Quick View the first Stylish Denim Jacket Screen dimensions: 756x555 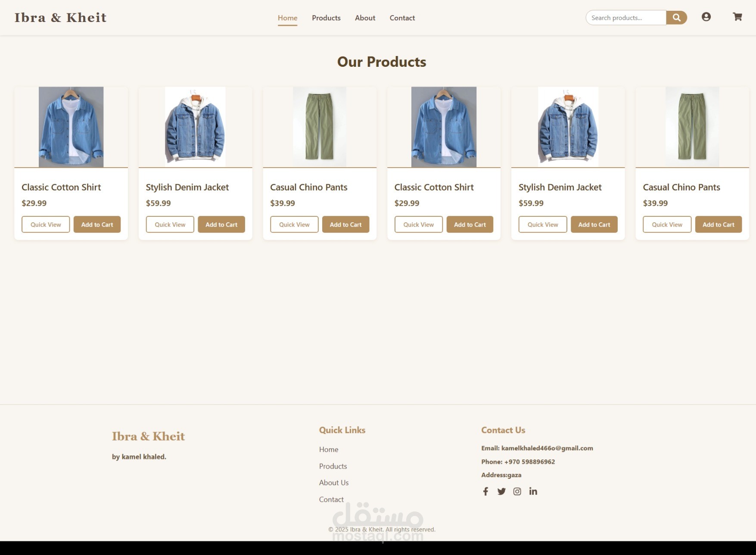[x=170, y=224]
